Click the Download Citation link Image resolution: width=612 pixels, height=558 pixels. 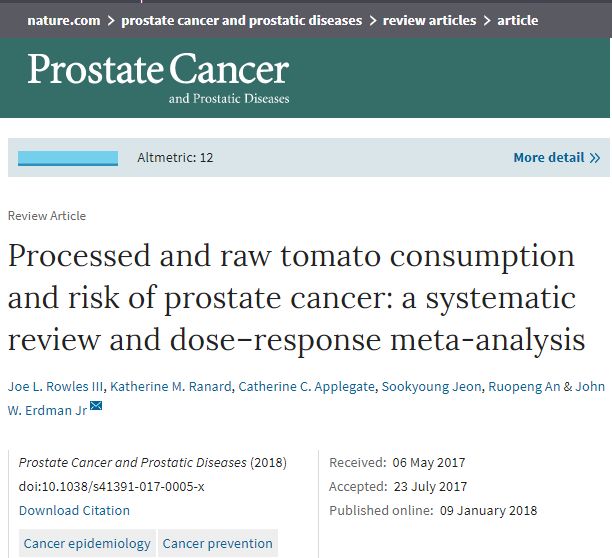(x=74, y=510)
